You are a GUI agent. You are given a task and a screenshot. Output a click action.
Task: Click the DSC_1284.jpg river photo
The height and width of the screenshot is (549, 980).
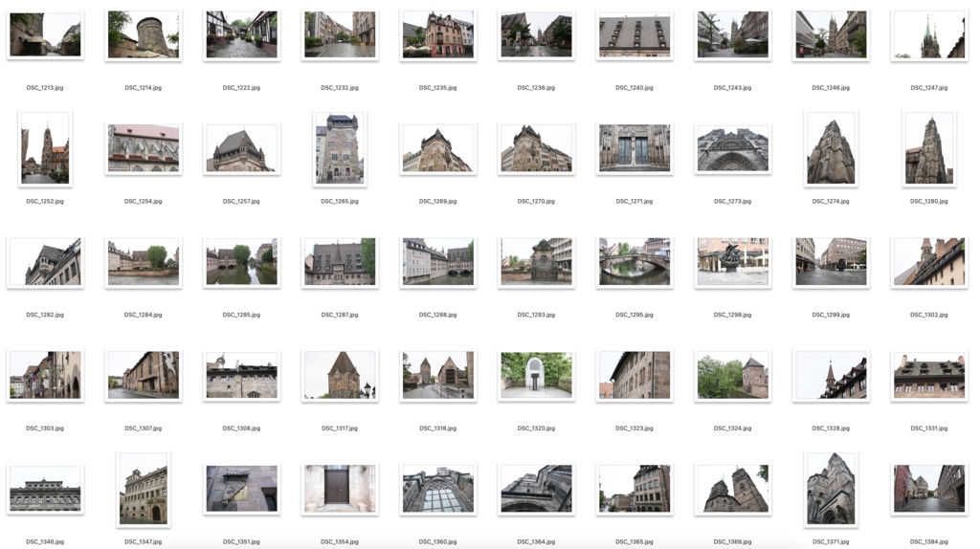tap(144, 262)
